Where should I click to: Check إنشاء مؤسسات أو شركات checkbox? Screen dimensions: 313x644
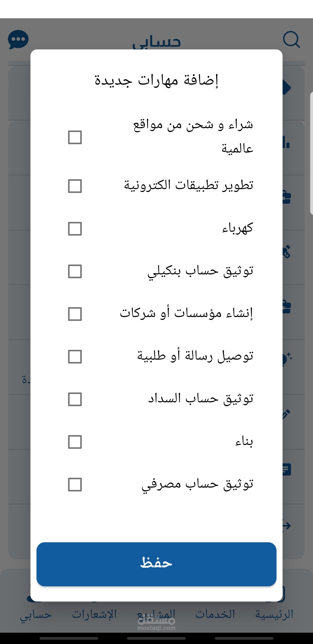click(75, 314)
